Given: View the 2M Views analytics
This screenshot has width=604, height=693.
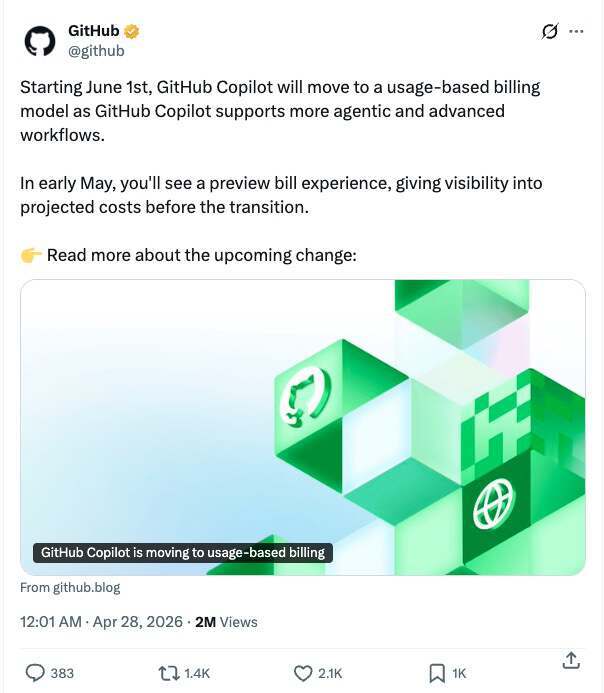Looking at the screenshot, I should coord(226,622).
